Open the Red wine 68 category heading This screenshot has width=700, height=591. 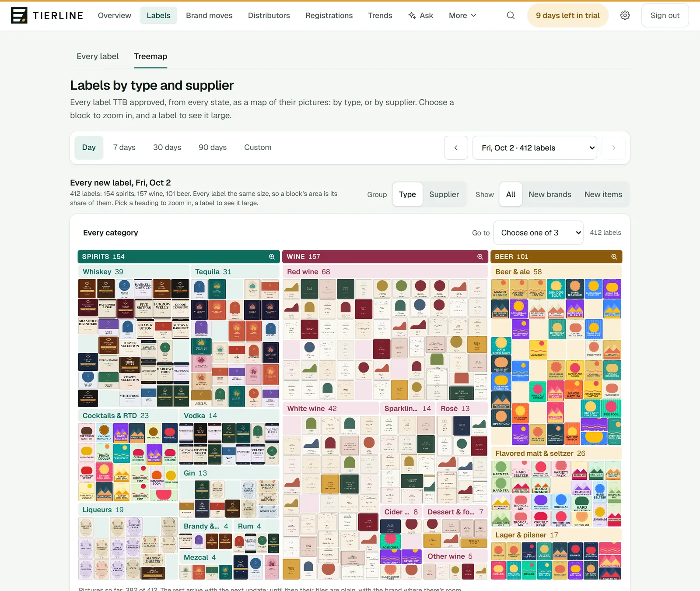click(385, 272)
